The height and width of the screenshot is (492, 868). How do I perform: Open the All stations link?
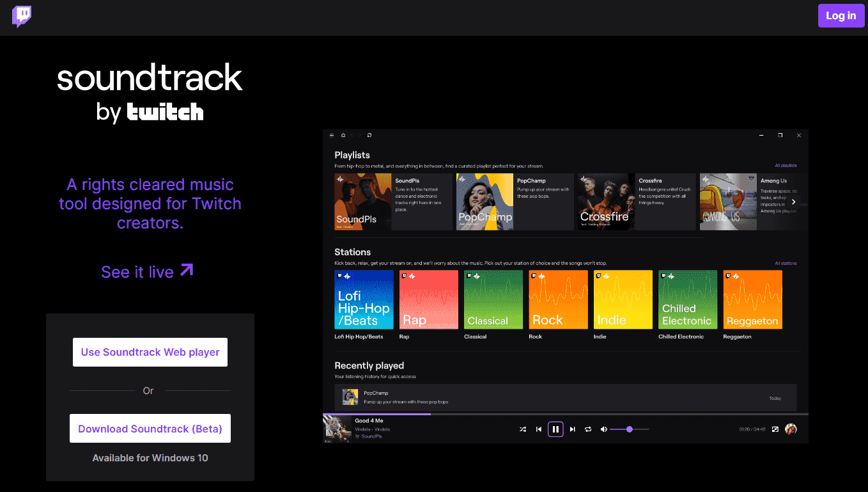tap(786, 263)
